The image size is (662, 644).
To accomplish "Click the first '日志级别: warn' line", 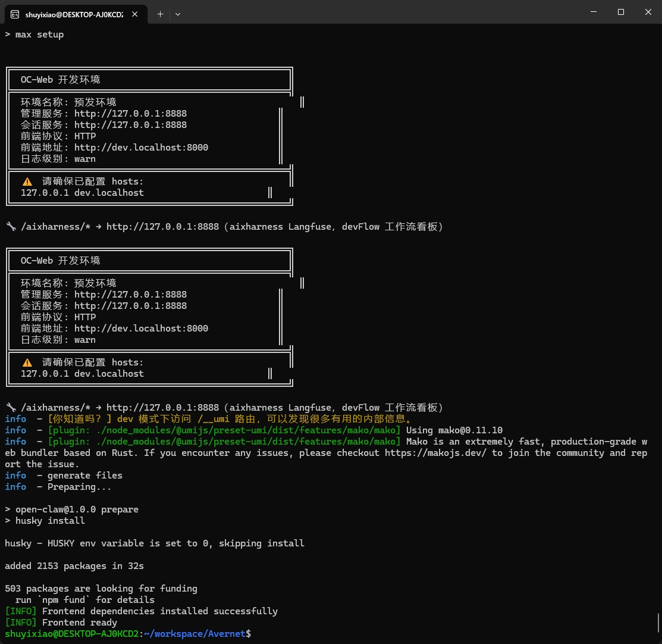I will (58, 159).
